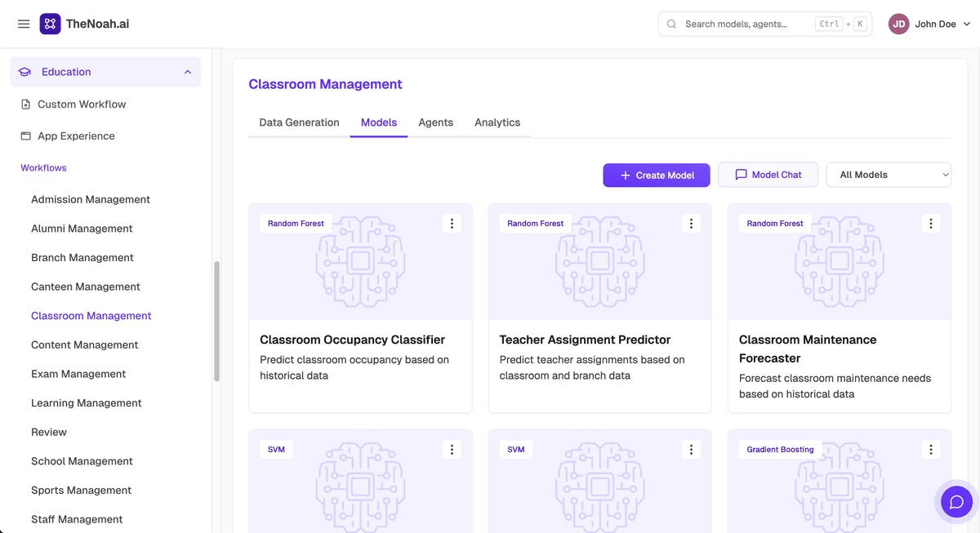Select the Agents tab
This screenshot has width=980, height=533.
(x=435, y=122)
